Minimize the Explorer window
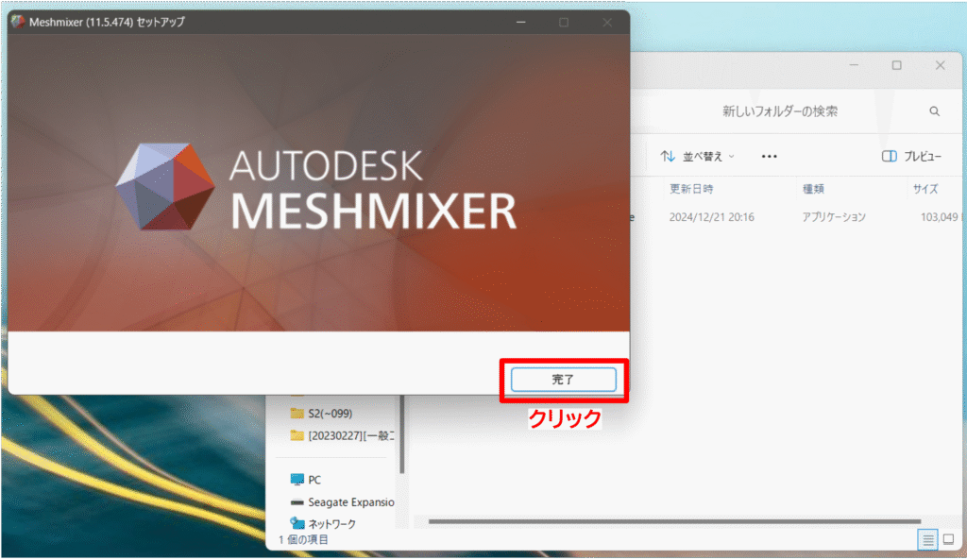The height and width of the screenshot is (560, 967). tap(854, 65)
